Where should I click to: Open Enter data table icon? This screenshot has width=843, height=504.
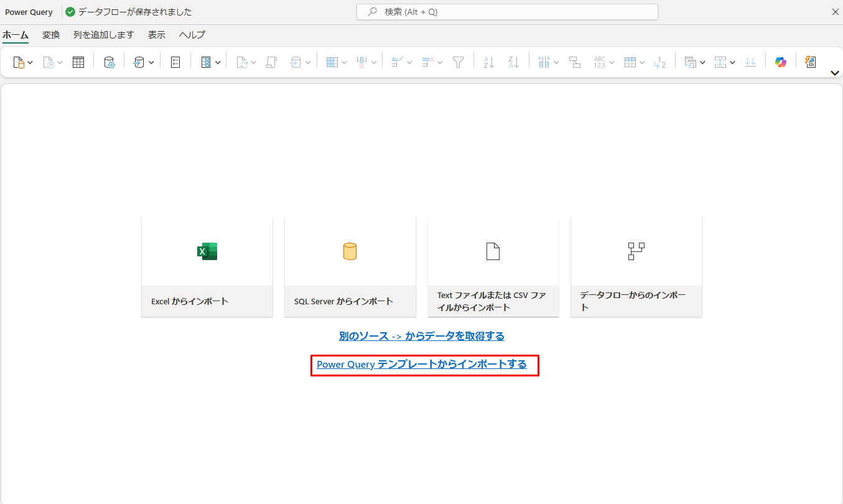point(78,62)
